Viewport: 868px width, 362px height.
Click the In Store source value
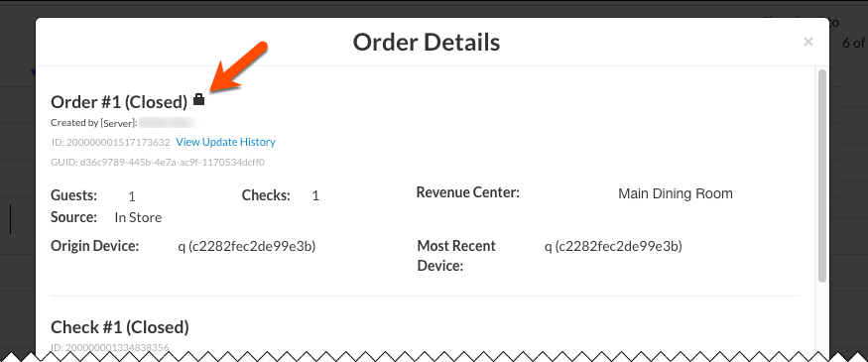138,217
